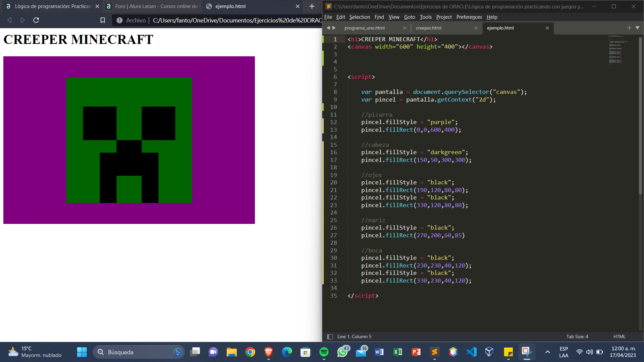The height and width of the screenshot is (362, 644).
Task: Open the View menu
Action: click(x=394, y=17)
